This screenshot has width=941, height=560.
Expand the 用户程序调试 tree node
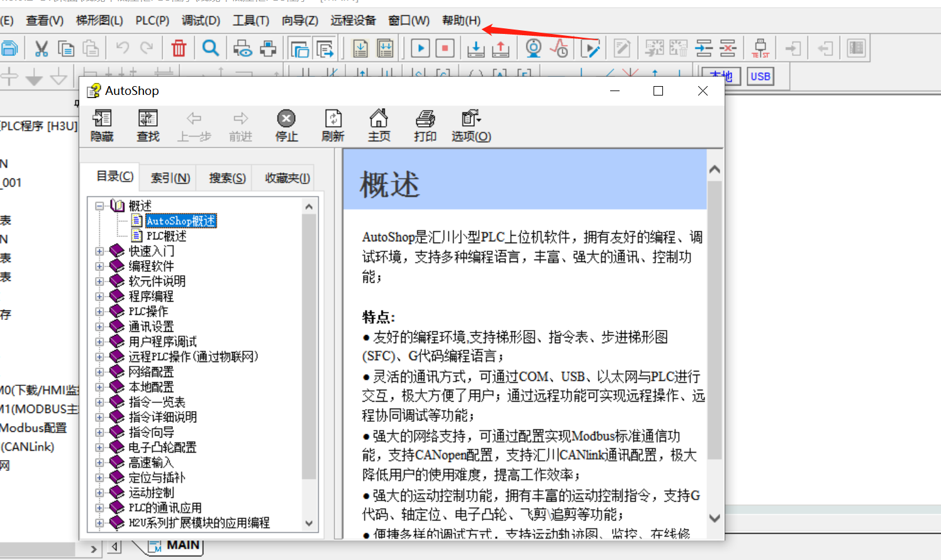coord(99,341)
